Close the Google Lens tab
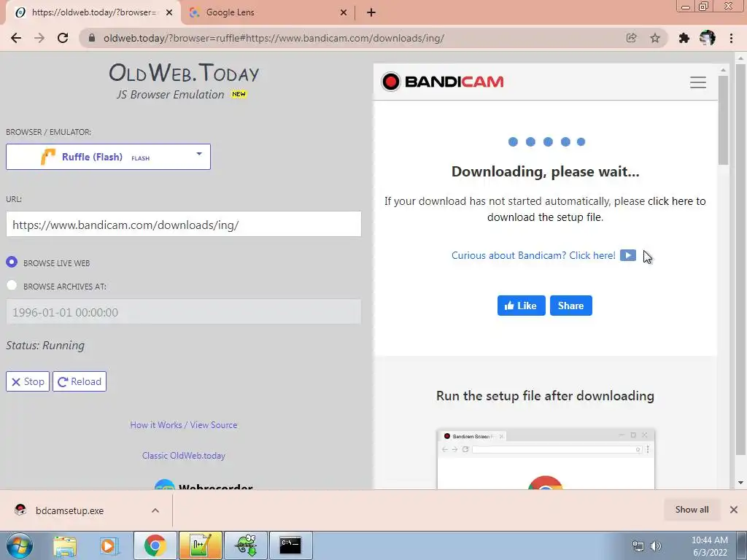The height and width of the screenshot is (560, 747). (x=344, y=12)
